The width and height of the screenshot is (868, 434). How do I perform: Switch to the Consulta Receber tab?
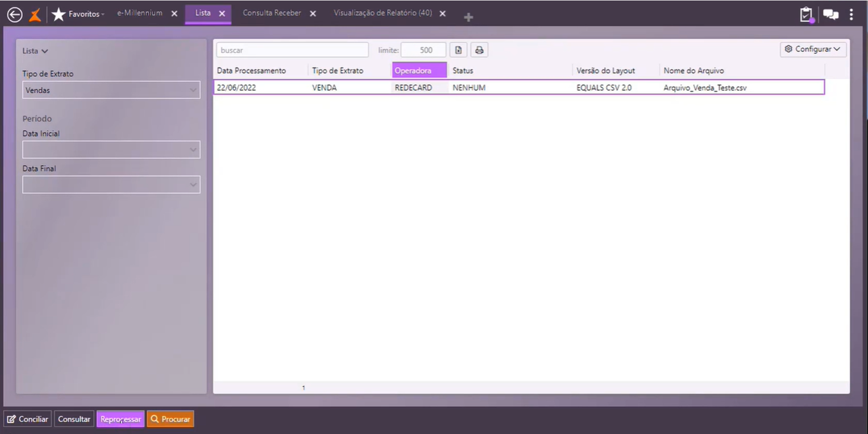pos(272,13)
